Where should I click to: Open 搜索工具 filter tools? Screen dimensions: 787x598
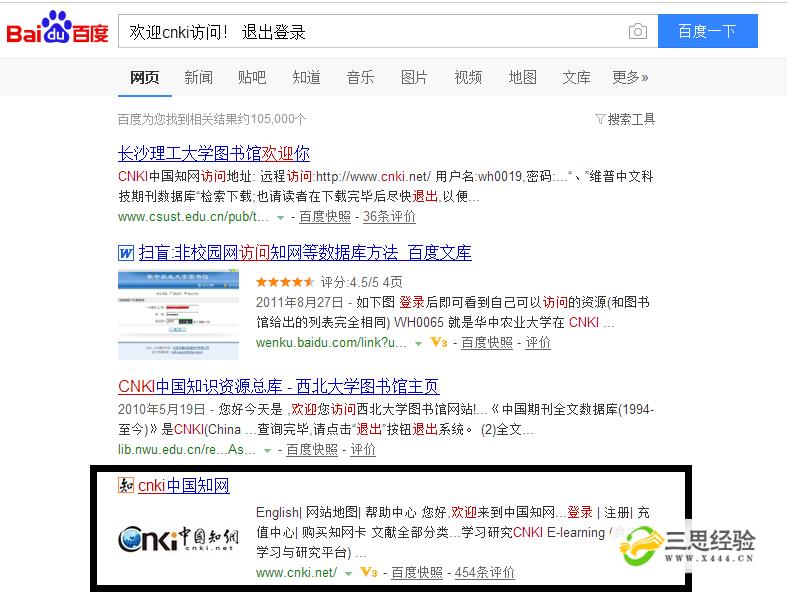click(625, 119)
